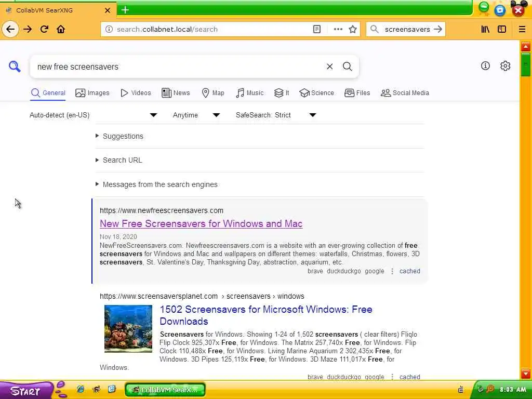Click the third quick launch icon
The width and height of the screenshot is (532, 399).
[112, 389]
